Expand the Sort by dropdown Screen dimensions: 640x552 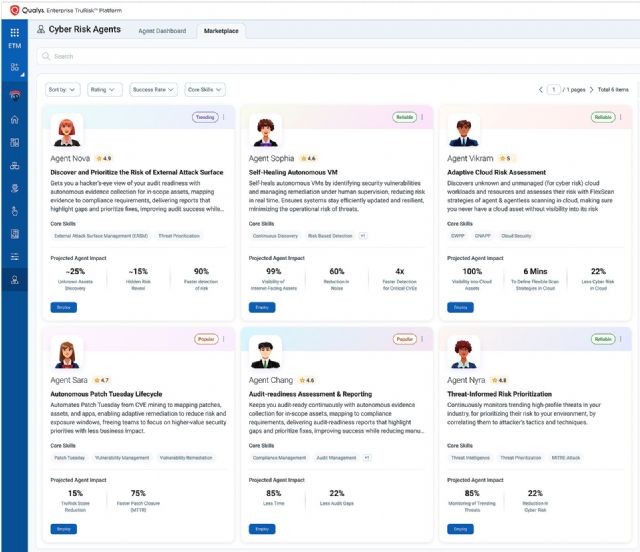(62, 89)
